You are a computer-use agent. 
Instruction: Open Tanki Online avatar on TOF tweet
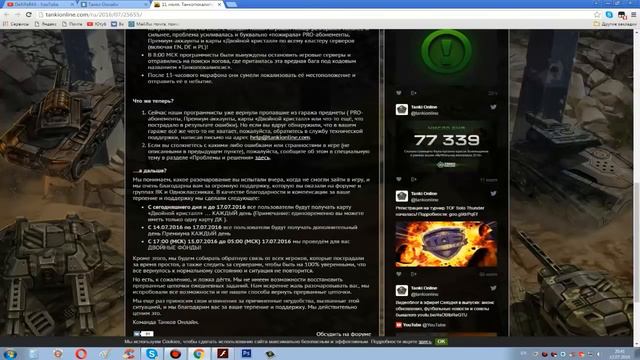[402, 196]
